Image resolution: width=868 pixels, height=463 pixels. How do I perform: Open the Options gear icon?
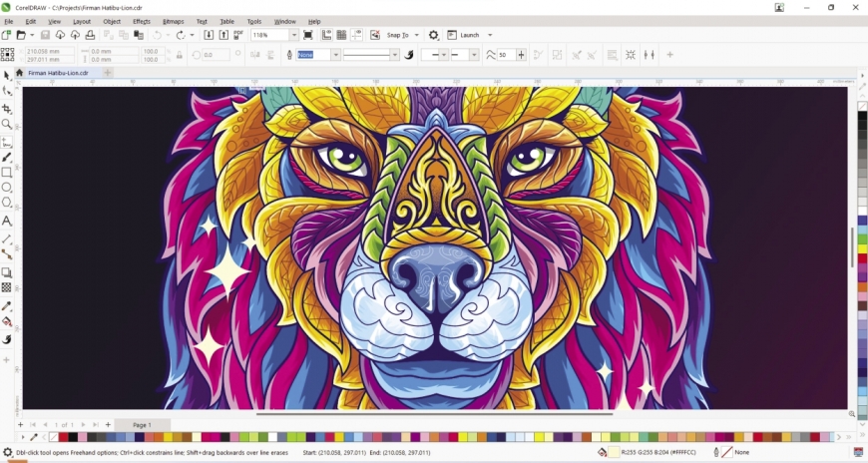pyautogui.click(x=433, y=35)
